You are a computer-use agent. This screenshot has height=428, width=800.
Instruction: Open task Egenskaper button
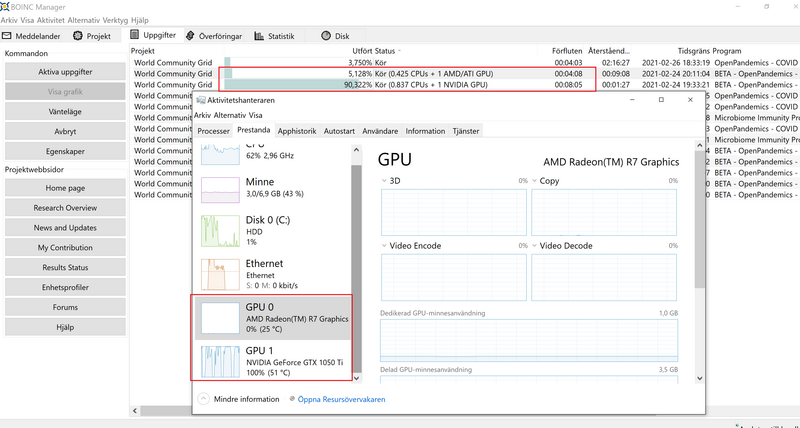pyautogui.click(x=65, y=152)
